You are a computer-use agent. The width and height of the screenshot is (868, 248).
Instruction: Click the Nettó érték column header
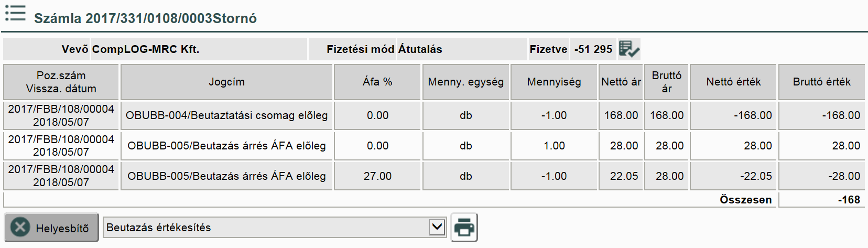point(733,82)
